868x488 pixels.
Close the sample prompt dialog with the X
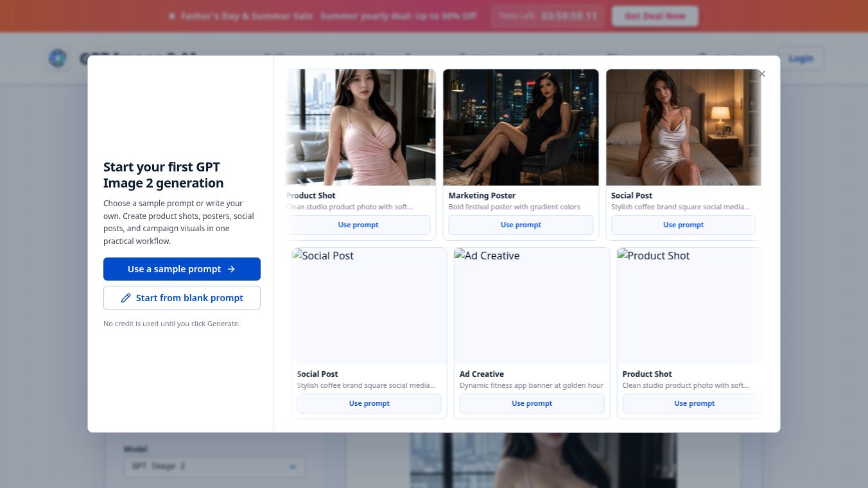[x=762, y=74]
